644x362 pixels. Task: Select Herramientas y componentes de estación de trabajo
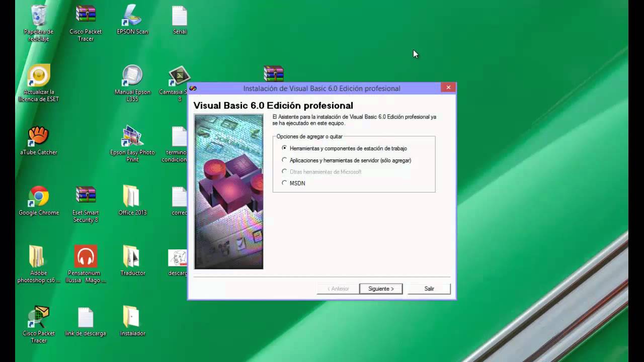345,148
